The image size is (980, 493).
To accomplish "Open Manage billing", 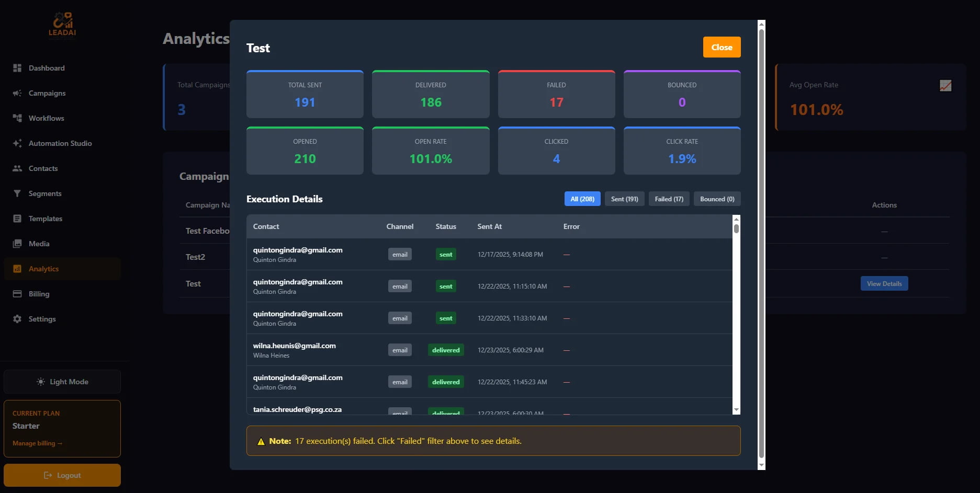I will point(37,443).
